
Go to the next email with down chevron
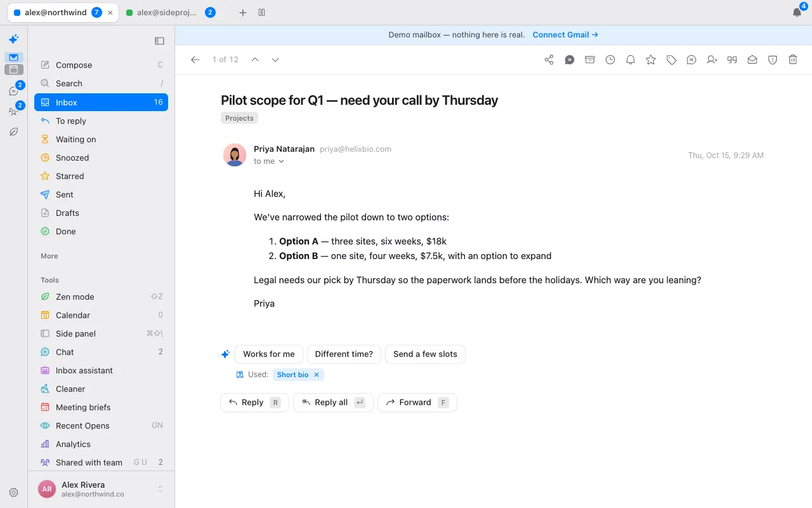pos(275,60)
